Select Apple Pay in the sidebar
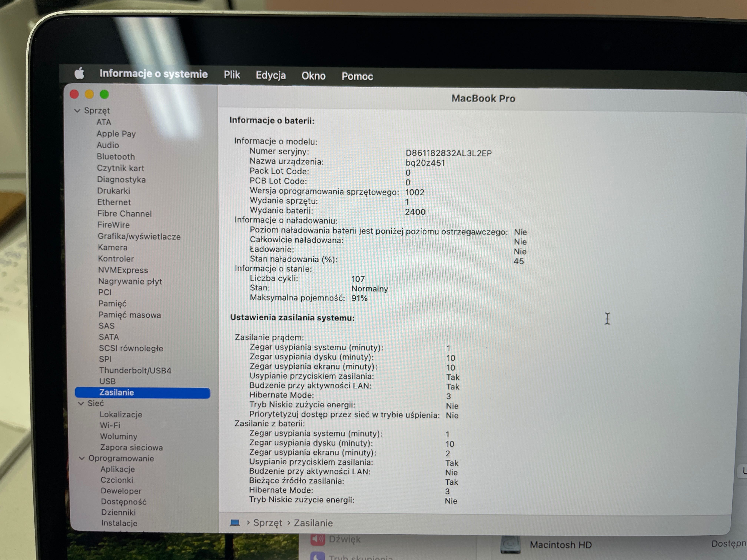This screenshot has height=560, width=747. (116, 134)
